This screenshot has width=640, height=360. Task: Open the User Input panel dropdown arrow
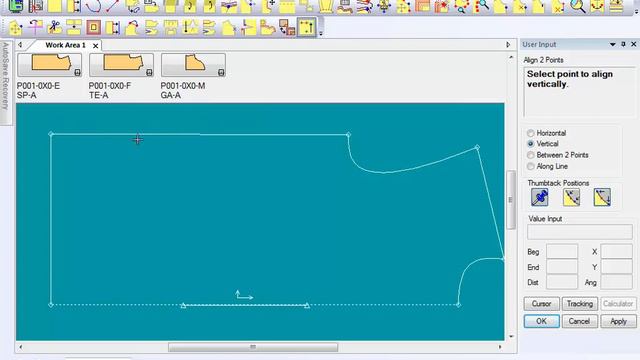pos(613,44)
